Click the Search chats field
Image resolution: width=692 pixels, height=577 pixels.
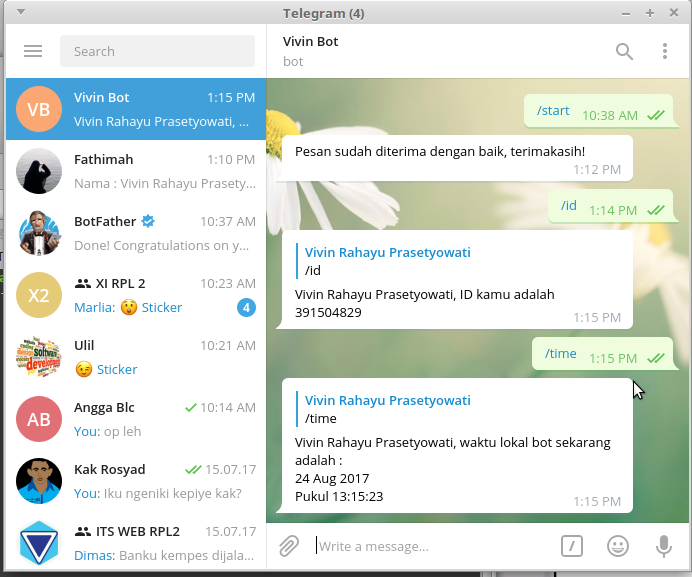pyautogui.click(x=157, y=51)
